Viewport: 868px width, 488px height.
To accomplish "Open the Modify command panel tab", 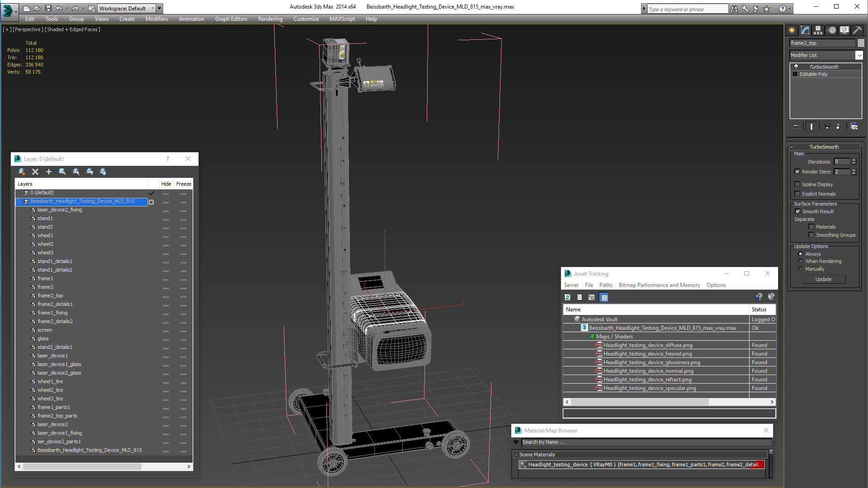I will 805,30.
